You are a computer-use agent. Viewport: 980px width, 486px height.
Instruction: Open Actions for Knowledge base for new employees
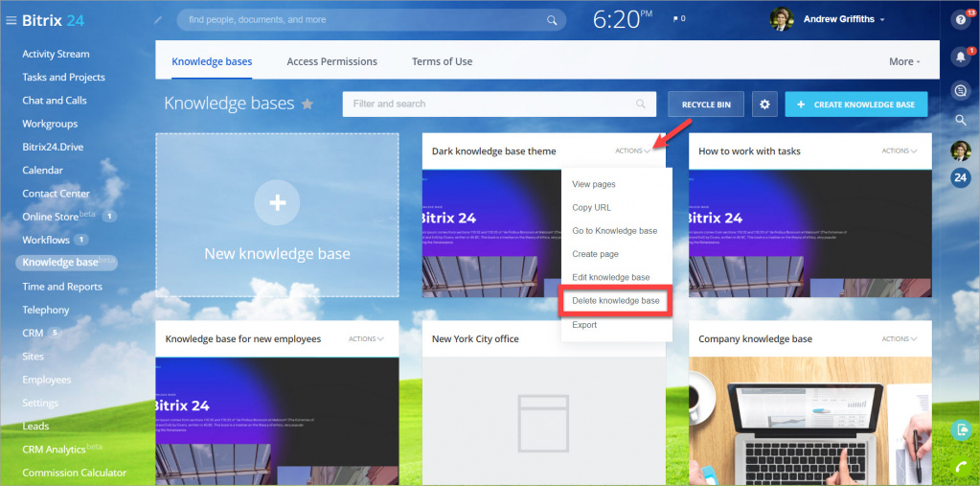(366, 338)
